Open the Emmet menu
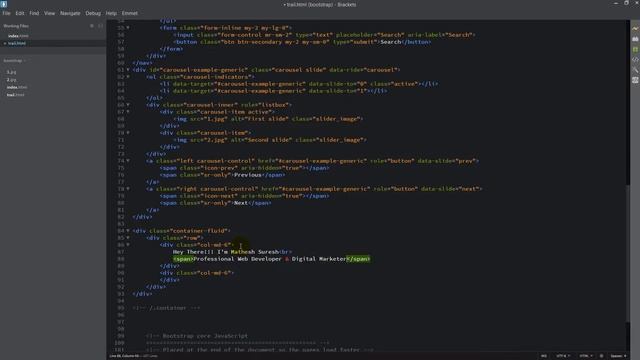Viewport: 640px width, 360px height. click(129, 13)
